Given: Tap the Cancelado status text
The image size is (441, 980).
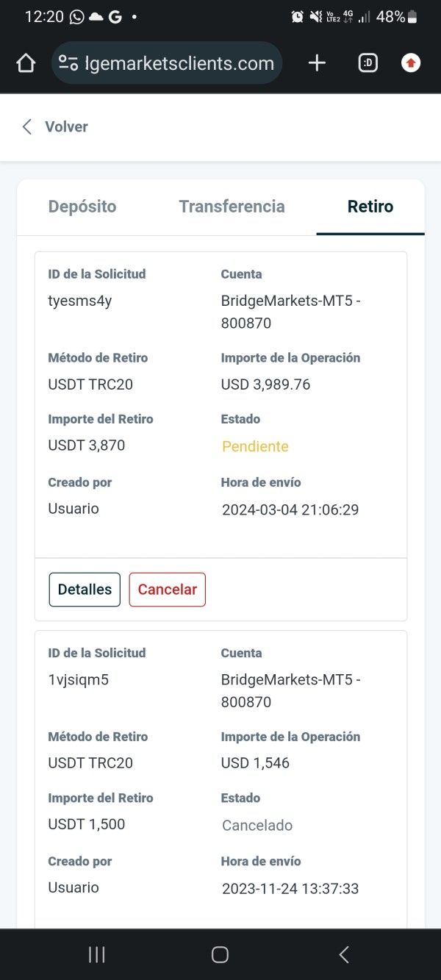Looking at the screenshot, I should click(x=257, y=825).
